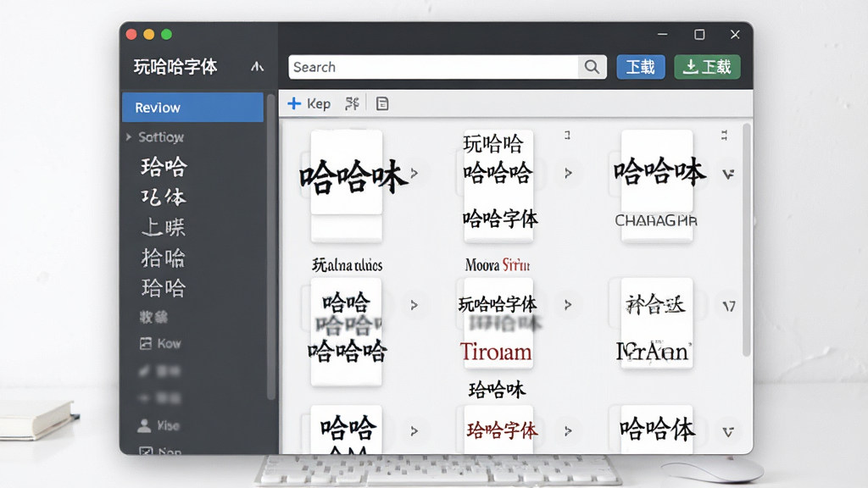Click the 琀哈味 label below the Tiroıam card
The width and height of the screenshot is (868, 488).
tap(497, 390)
